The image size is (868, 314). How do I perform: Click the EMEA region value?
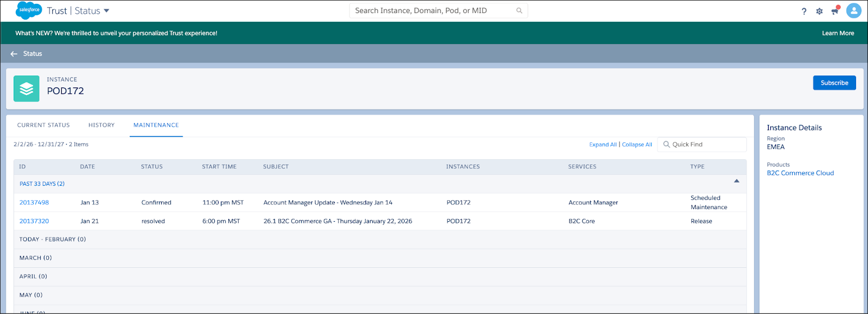click(x=776, y=147)
